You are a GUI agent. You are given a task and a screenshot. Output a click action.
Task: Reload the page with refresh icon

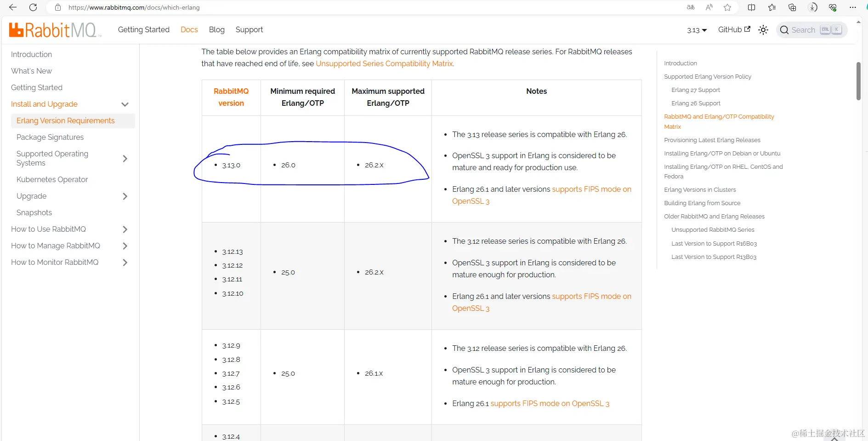(33, 7)
